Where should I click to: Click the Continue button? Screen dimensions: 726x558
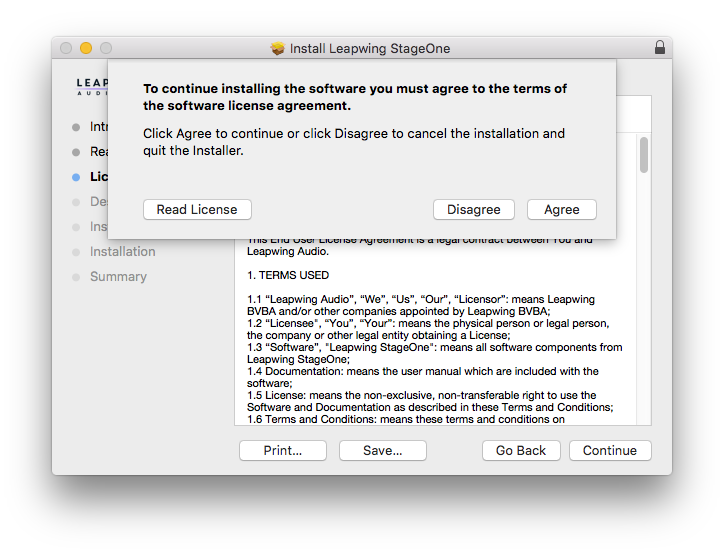(x=610, y=451)
